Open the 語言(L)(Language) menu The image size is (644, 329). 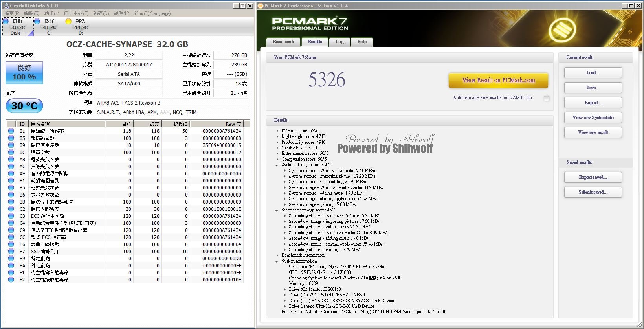click(x=152, y=13)
